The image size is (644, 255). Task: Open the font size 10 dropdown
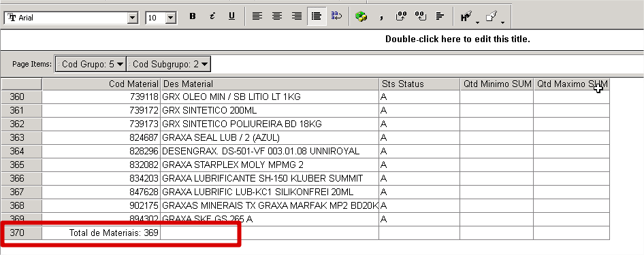tap(171, 18)
